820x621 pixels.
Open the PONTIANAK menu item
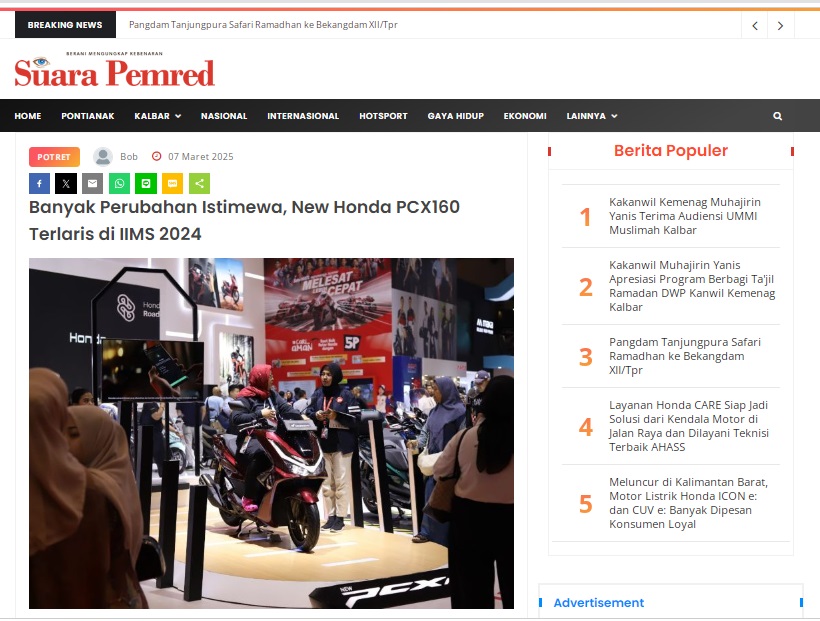[x=87, y=116]
